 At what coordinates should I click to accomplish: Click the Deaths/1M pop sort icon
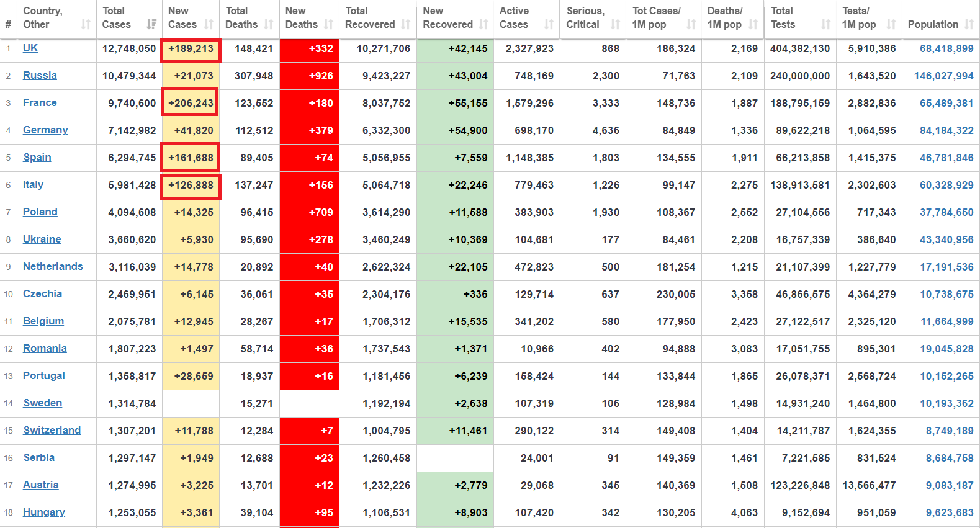753,24
